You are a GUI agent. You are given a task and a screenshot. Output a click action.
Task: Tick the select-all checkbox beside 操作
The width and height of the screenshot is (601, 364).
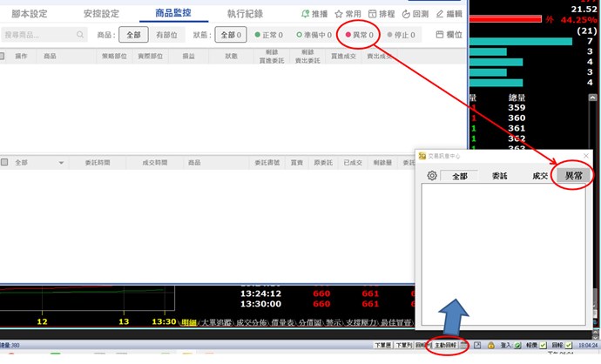tap(2, 57)
